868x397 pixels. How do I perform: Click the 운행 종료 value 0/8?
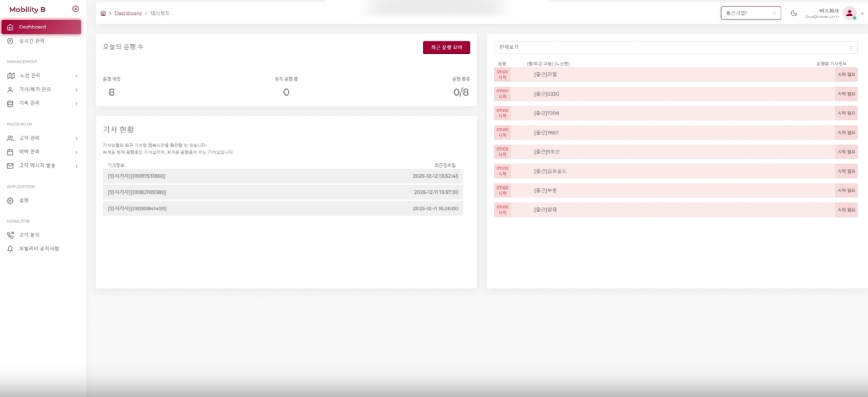coord(461,92)
